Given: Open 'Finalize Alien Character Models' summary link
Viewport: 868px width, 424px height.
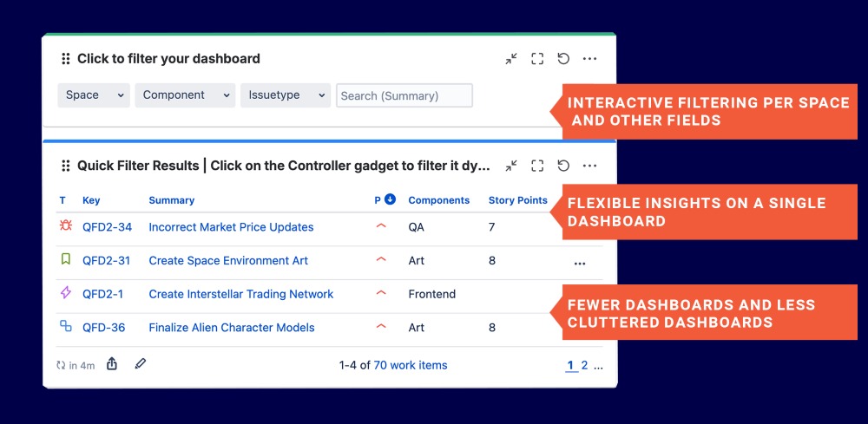Looking at the screenshot, I should pos(232,328).
